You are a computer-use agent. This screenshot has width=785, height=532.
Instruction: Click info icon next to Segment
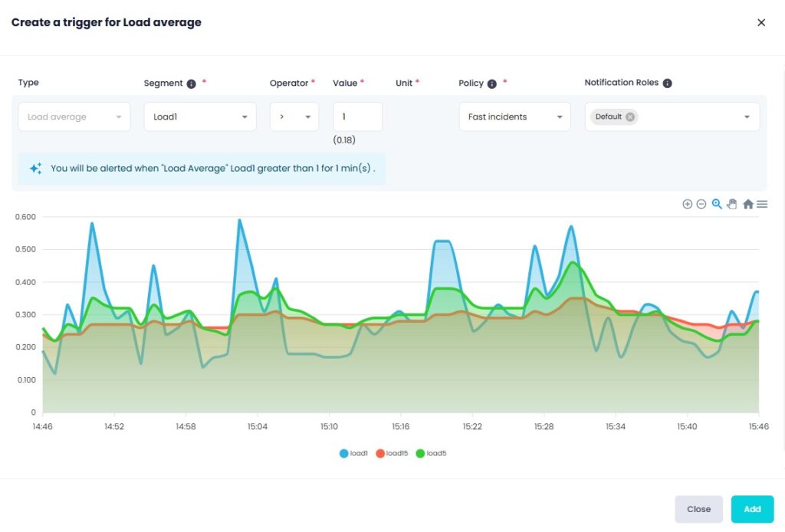coord(192,84)
